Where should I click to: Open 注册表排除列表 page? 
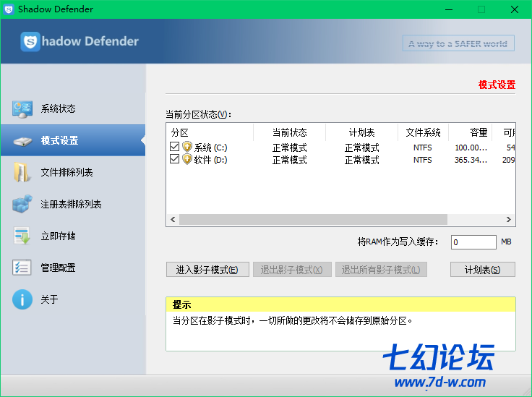click(x=73, y=204)
